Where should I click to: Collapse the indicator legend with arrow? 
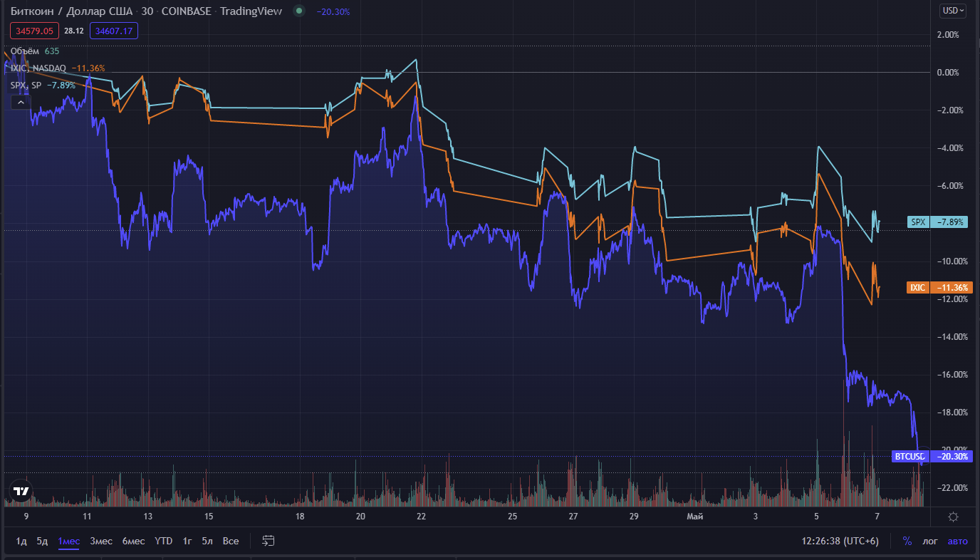[20, 103]
